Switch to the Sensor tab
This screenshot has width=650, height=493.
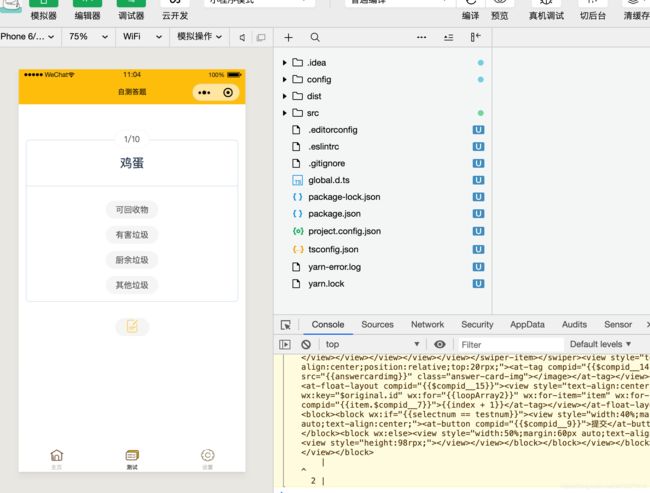coord(618,325)
